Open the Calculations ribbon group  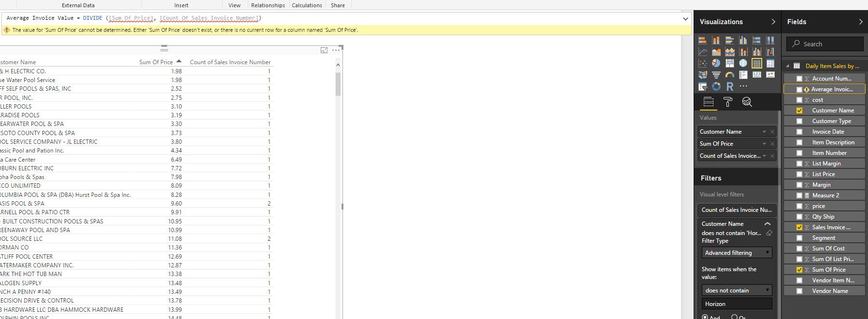[307, 5]
